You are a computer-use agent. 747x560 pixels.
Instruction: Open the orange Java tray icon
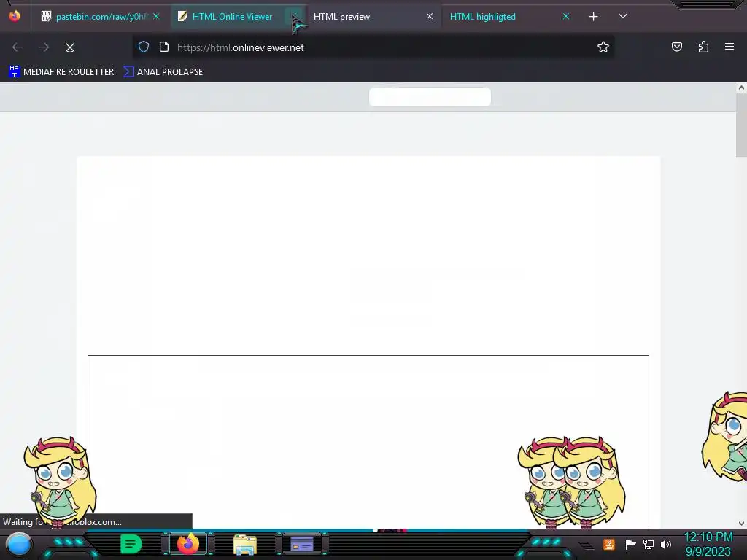(x=609, y=544)
